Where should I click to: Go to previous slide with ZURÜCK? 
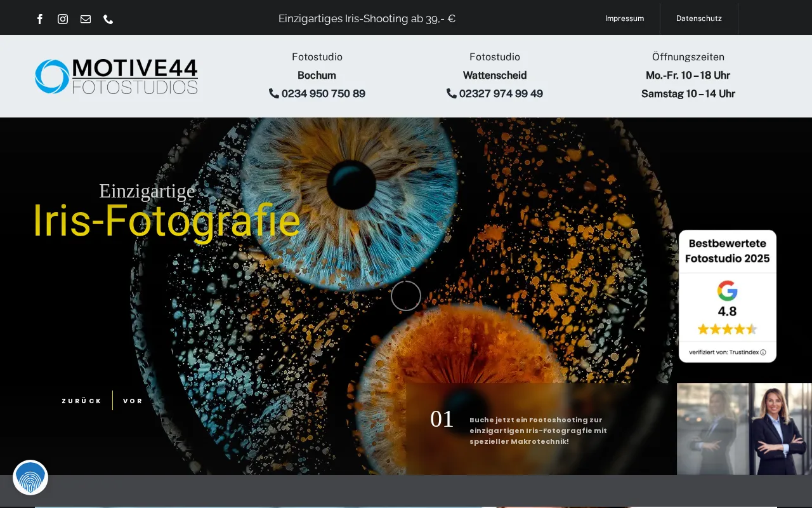[x=82, y=401]
